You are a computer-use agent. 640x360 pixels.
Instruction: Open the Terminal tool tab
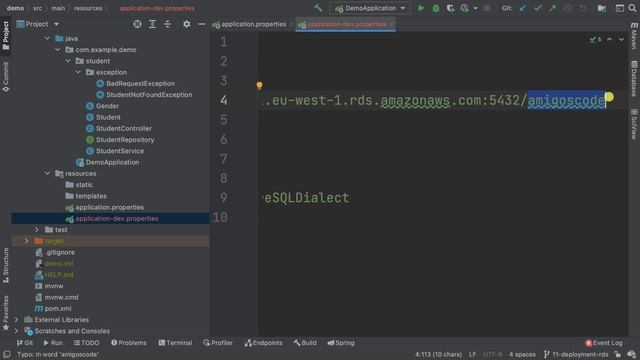point(175,343)
